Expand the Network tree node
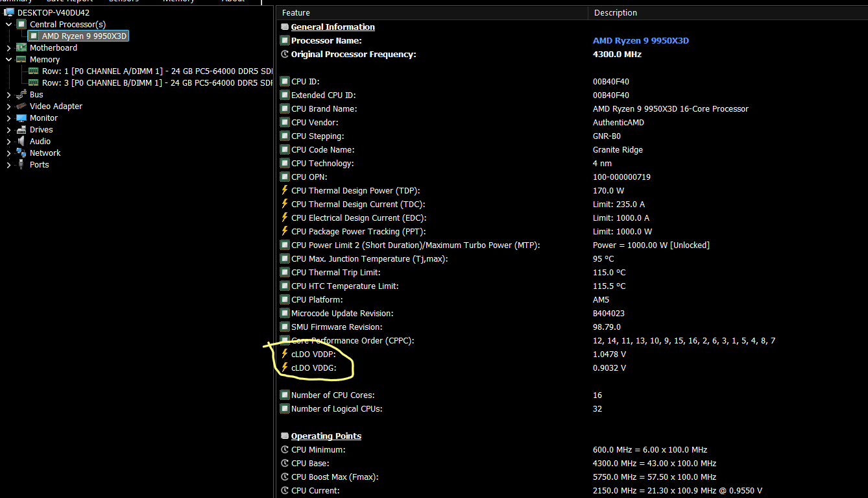 [8, 153]
